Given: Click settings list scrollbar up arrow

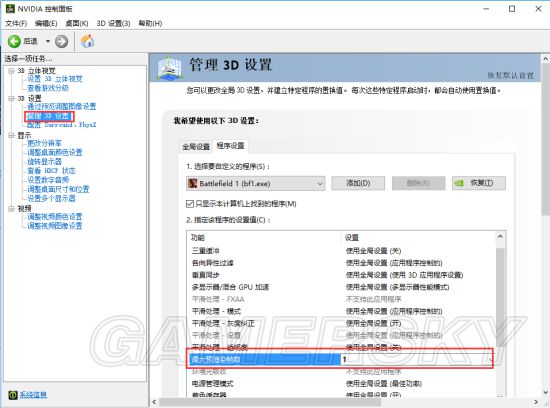Looking at the screenshot, I should (x=501, y=237).
